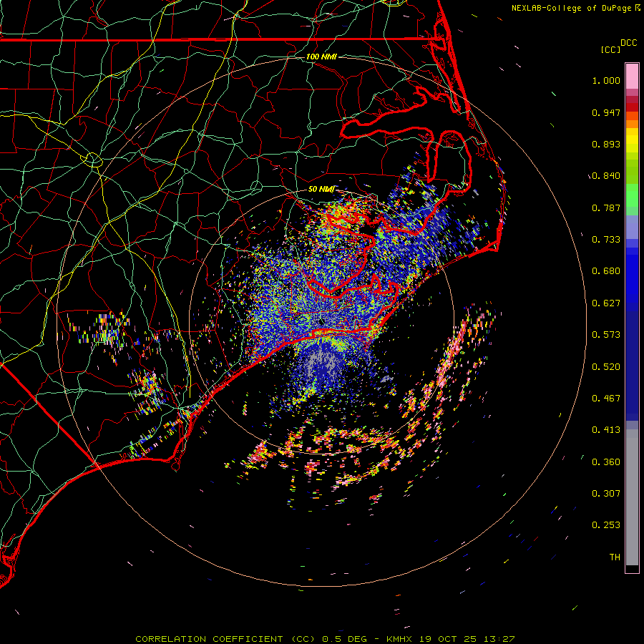The width and height of the screenshot is (644, 644).
Task: Click the DCC label above the color scale
Action: [628, 43]
